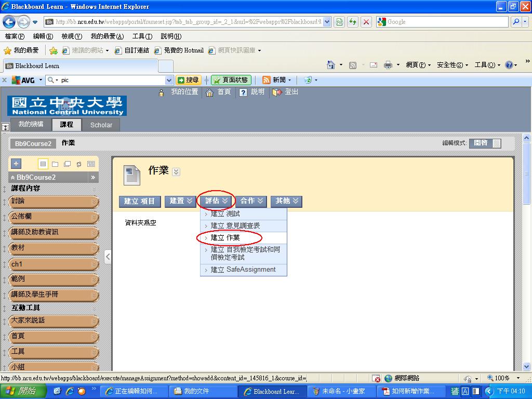Viewport: 532px width, 399px height.
Task: Open the 討論 course menu link
Action: tap(18, 201)
